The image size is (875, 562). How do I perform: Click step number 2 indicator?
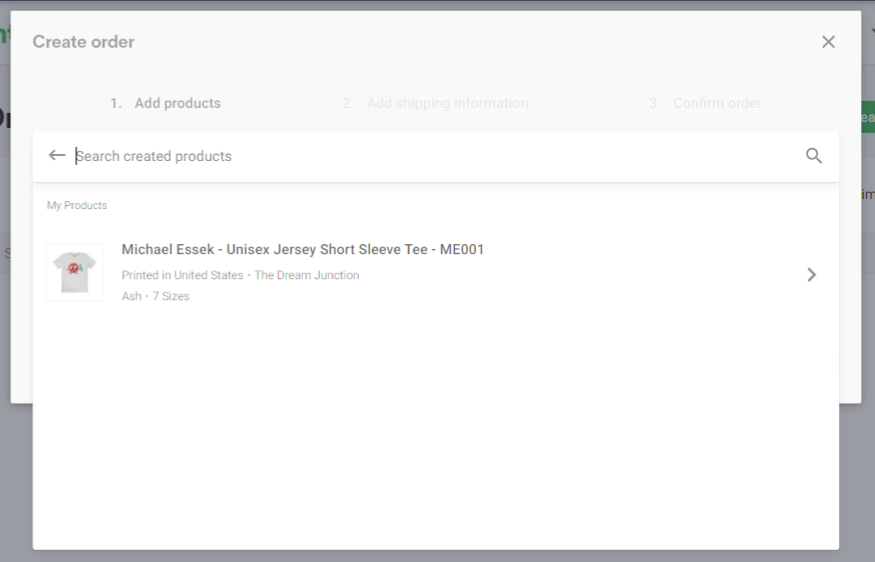point(348,103)
